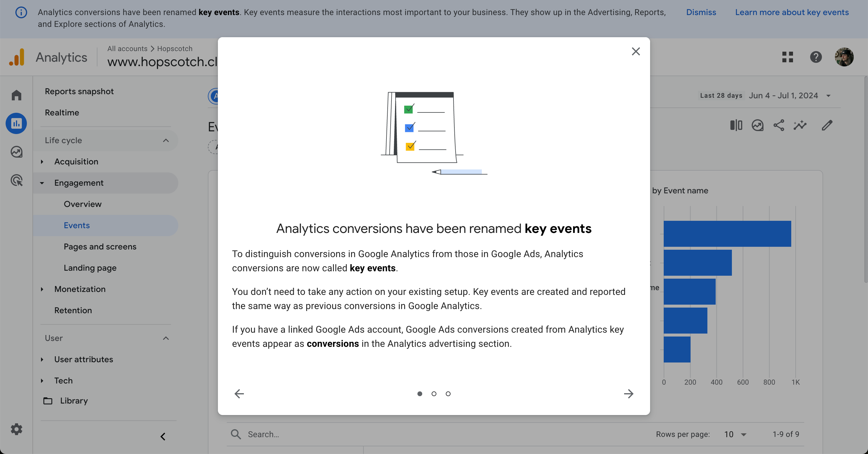The height and width of the screenshot is (454, 868).
Task: Open the Insights sparkle icon
Action: tap(800, 125)
